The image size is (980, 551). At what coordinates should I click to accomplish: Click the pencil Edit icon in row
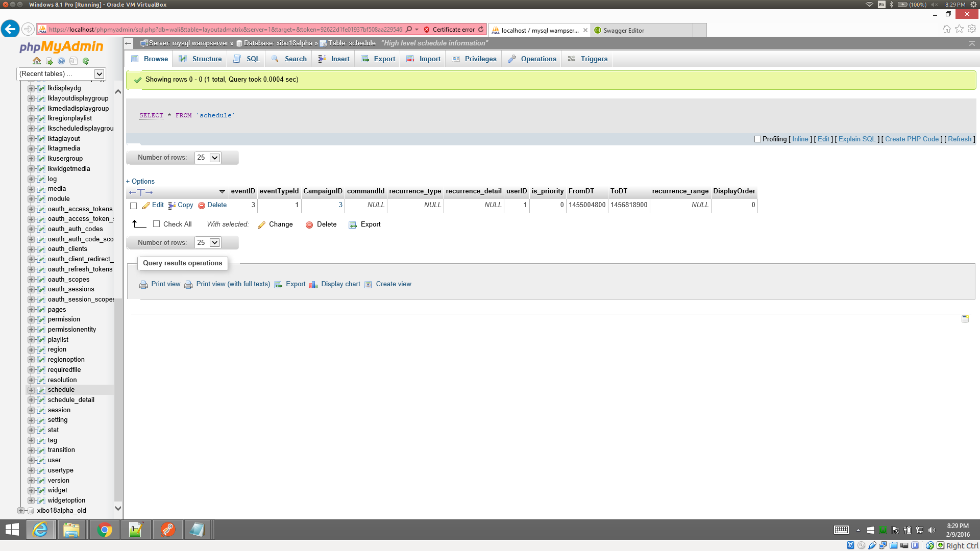coord(146,206)
